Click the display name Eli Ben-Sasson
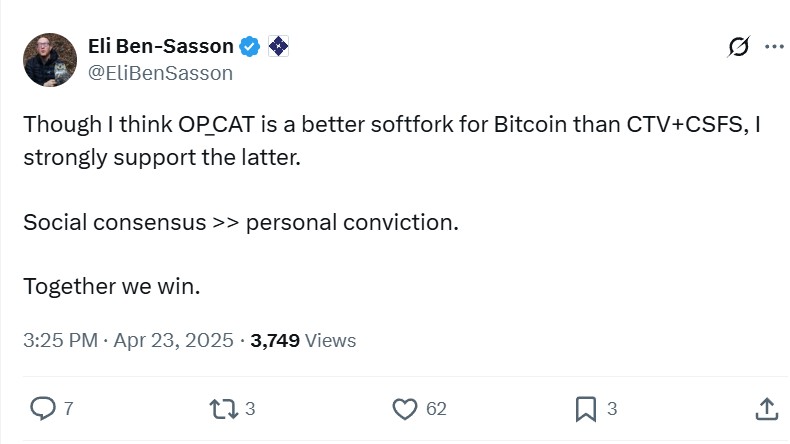 point(161,46)
